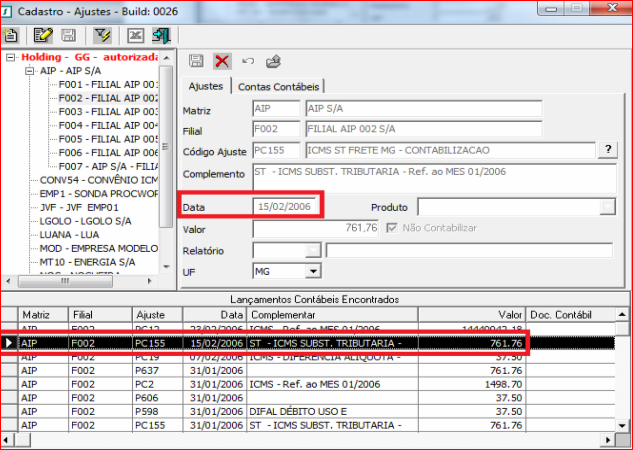Open the UF dropdown showing MG
The height and width of the screenshot is (450, 633).
pos(312,271)
